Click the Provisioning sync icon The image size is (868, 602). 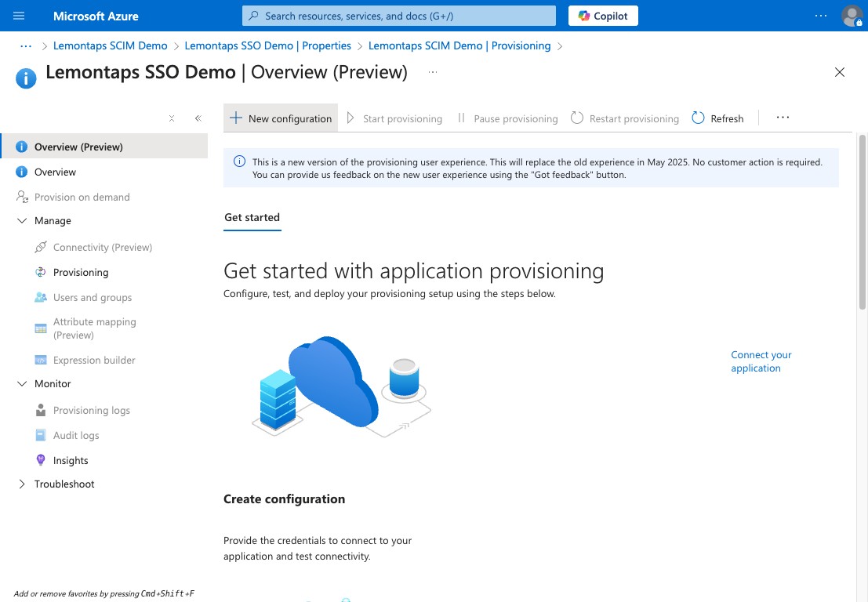[x=41, y=272]
